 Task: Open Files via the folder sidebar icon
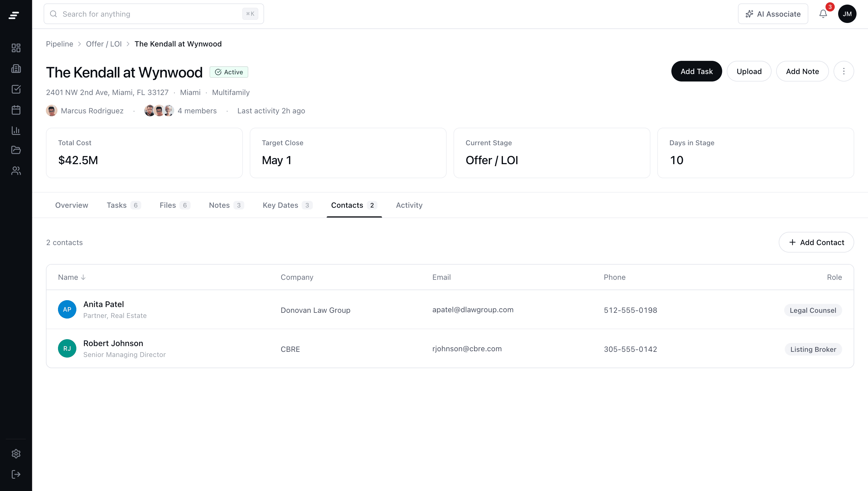click(16, 150)
